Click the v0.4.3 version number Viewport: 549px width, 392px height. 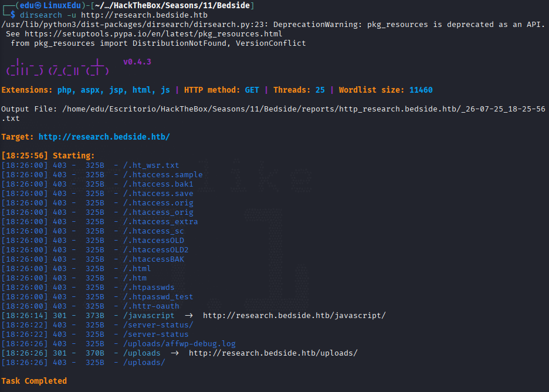pos(137,62)
